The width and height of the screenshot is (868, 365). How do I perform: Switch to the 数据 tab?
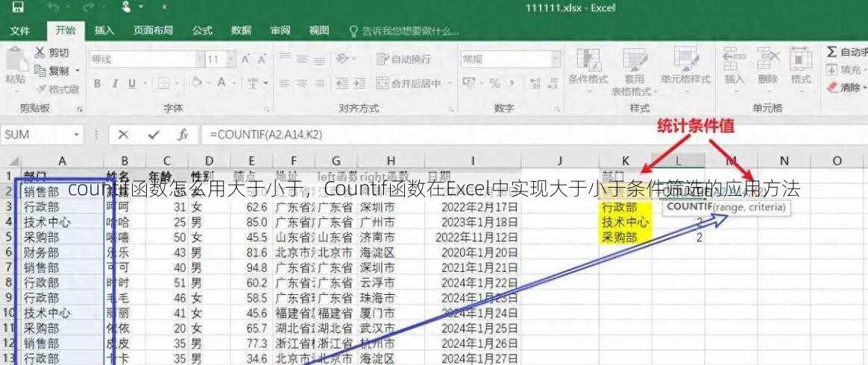click(241, 31)
